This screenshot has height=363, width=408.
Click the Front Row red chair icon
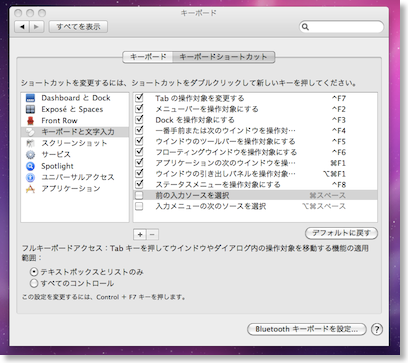click(x=30, y=120)
